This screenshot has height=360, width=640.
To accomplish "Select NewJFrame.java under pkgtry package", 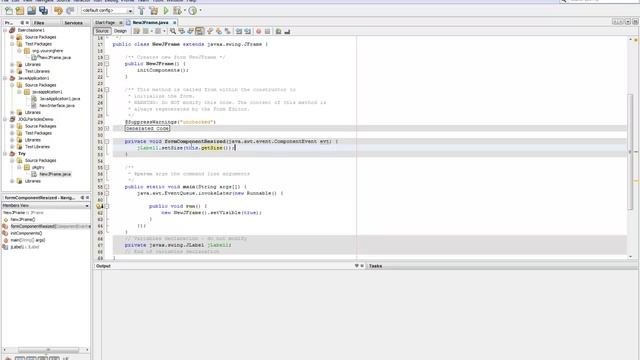I will [x=55, y=174].
